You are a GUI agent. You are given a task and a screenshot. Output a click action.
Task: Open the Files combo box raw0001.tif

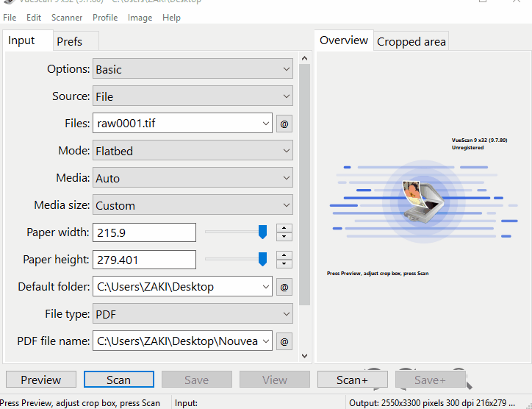[x=182, y=123]
